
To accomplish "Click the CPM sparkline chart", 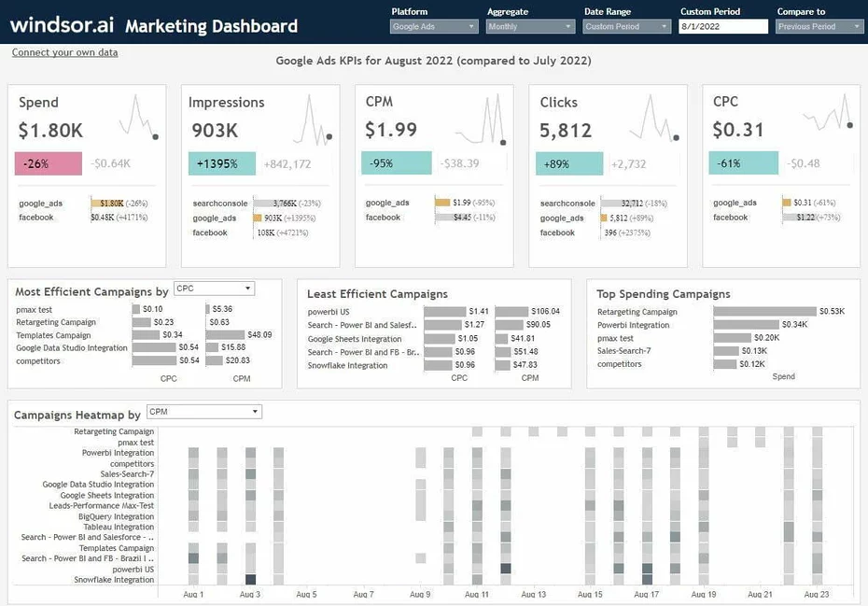I will (481, 120).
